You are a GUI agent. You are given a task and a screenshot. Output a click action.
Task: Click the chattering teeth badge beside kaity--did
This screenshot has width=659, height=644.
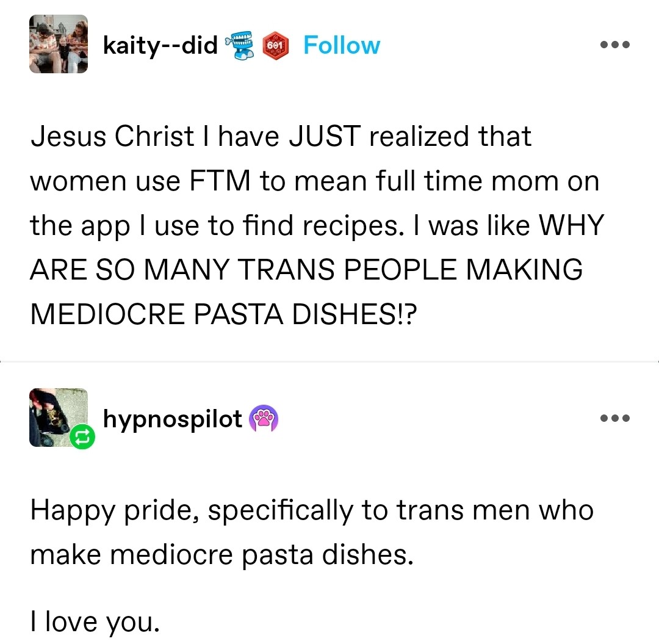pos(240,45)
